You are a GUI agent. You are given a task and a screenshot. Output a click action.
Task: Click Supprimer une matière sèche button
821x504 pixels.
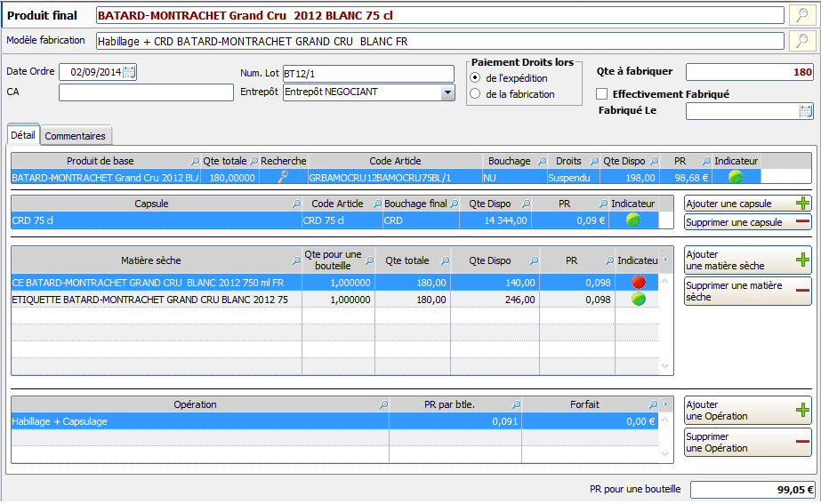click(x=748, y=291)
